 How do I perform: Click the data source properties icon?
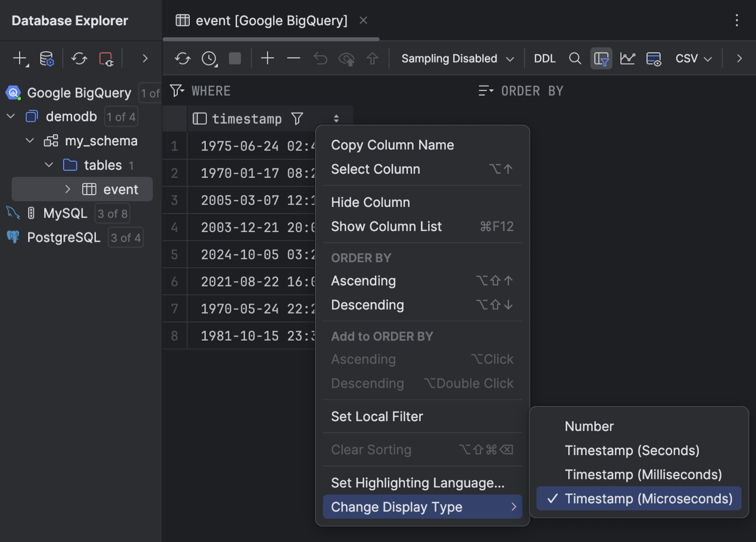pyautogui.click(x=46, y=58)
